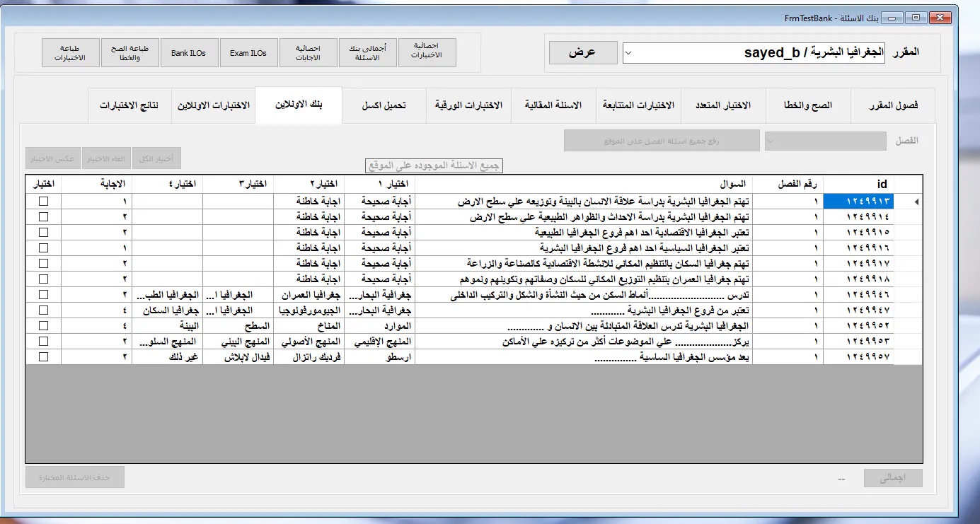This screenshot has width=980, height=524.
Task: Open Bank ILOs
Action: pyautogui.click(x=189, y=52)
